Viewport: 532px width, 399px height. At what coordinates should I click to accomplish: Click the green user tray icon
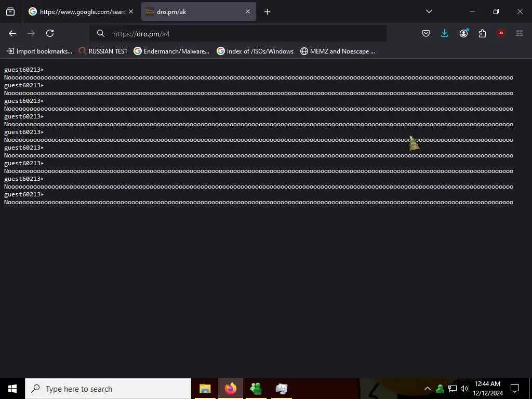(x=440, y=389)
